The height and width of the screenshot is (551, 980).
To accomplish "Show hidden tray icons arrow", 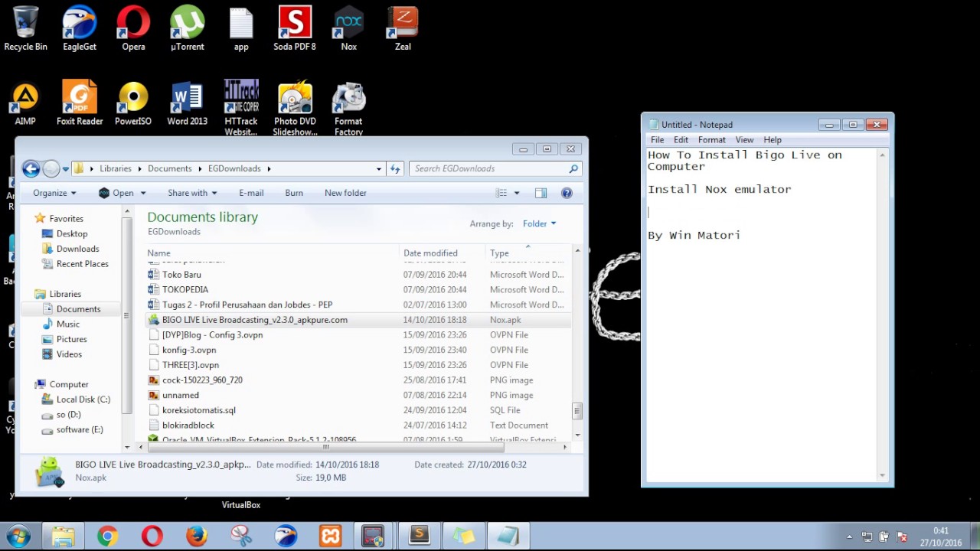I will point(849,536).
